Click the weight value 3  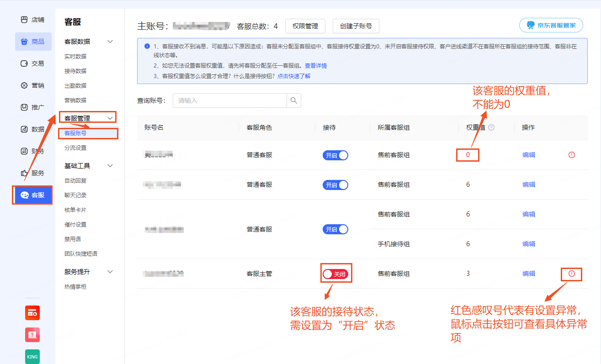[x=468, y=274]
